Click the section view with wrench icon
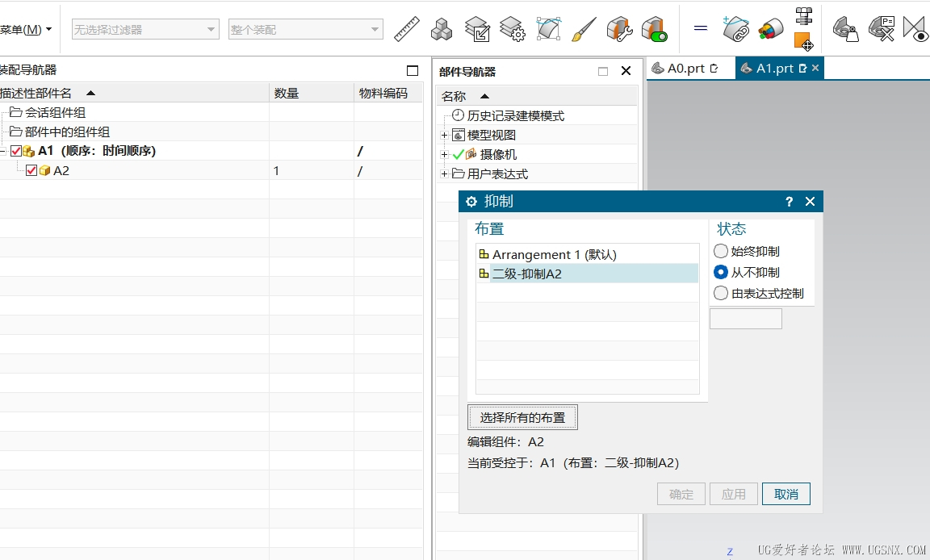 (x=619, y=29)
